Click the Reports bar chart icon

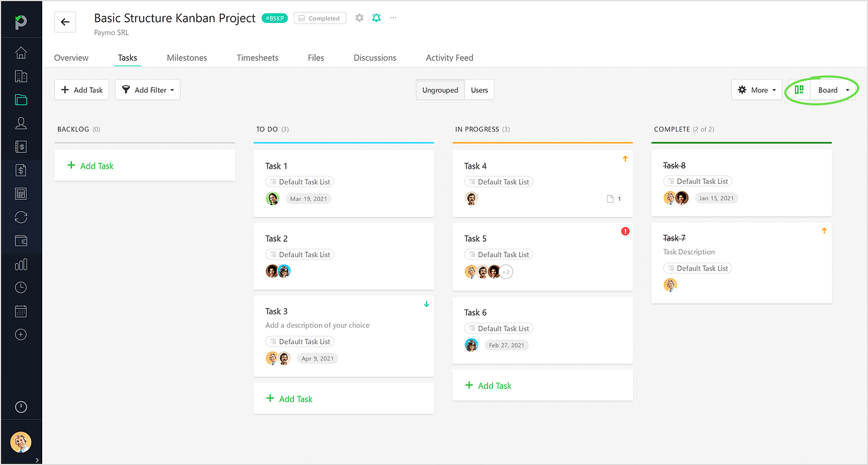pyautogui.click(x=21, y=264)
